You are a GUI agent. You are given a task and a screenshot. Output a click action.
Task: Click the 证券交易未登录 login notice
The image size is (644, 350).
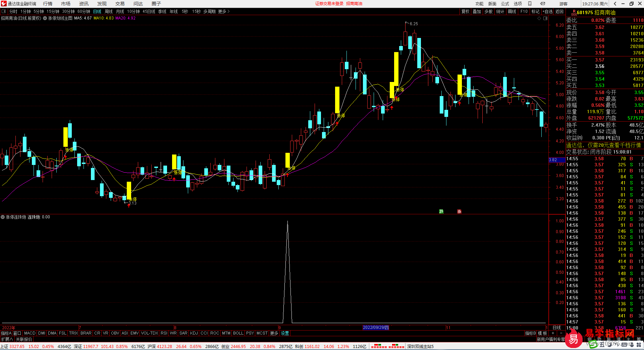click(x=329, y=4)
